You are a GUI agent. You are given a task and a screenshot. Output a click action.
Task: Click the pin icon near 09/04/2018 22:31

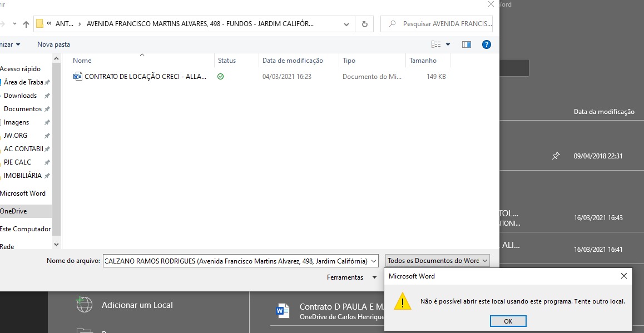555,156
